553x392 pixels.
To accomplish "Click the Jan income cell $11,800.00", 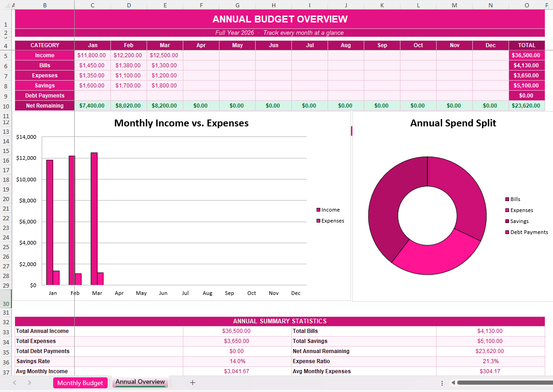I will [93, 55].
